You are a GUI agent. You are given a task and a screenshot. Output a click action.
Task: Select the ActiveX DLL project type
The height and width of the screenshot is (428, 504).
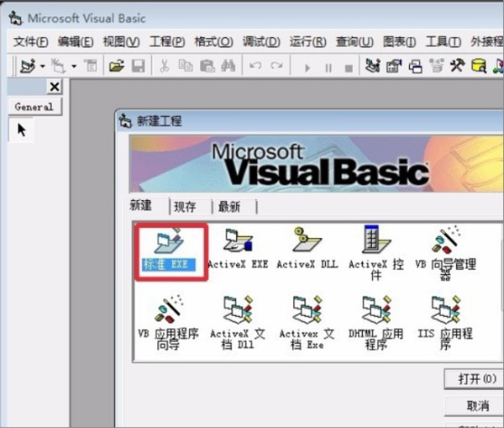tap(307, 250)
